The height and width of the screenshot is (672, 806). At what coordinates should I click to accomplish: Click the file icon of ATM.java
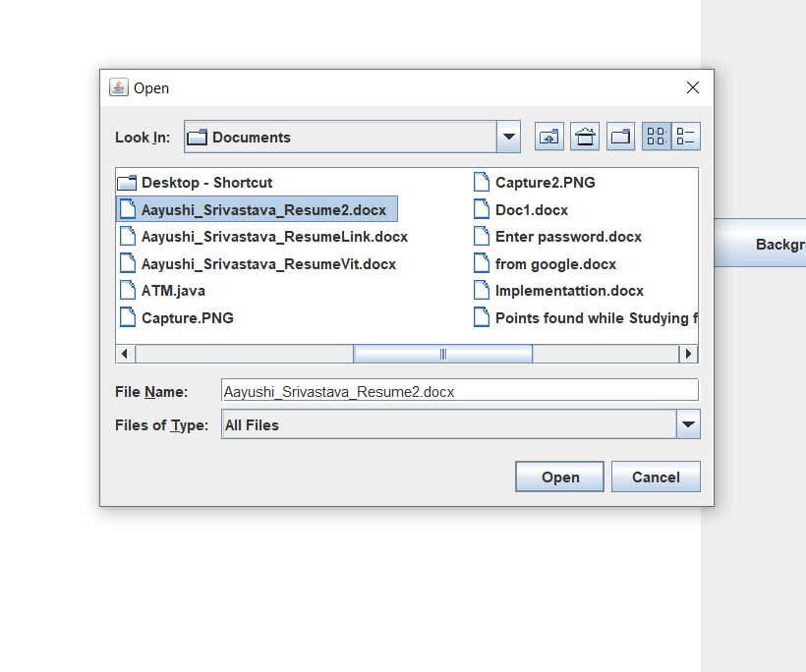coord(128,290)
